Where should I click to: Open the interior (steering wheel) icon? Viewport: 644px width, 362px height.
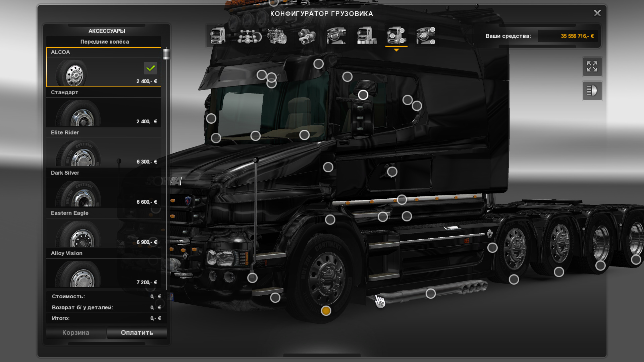(x=336, y=36)
